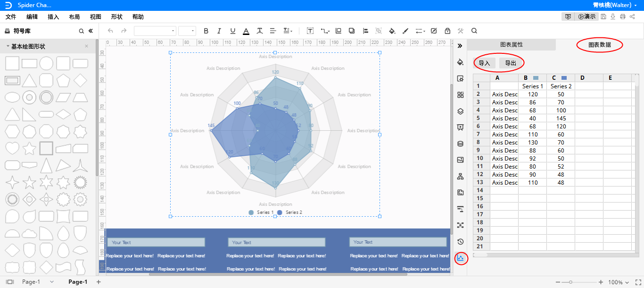Click the 导入 button
The image size is (644, 288).
484,63
